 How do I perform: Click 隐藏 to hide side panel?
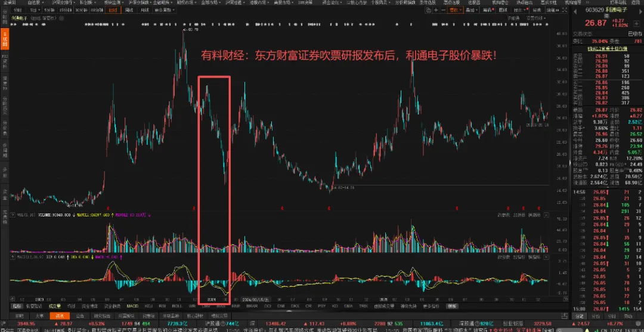pyautogui.click(x=552, y=10)
